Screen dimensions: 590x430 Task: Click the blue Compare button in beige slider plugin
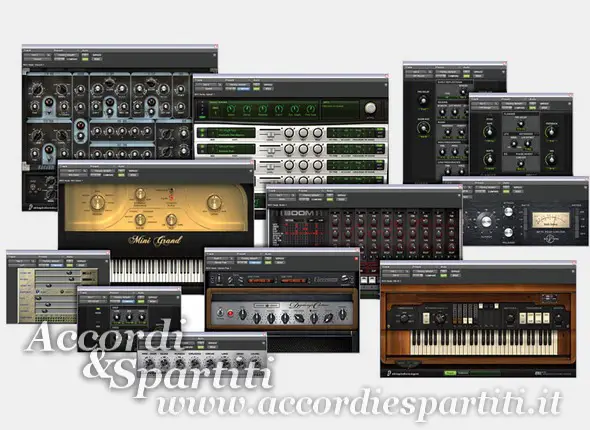tap(56, 265)
